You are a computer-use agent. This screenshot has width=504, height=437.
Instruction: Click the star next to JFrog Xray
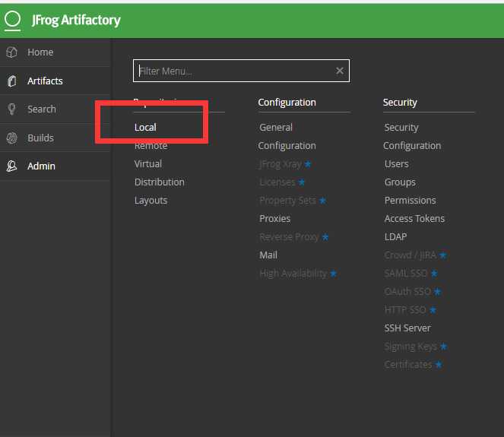pos(308,164)
